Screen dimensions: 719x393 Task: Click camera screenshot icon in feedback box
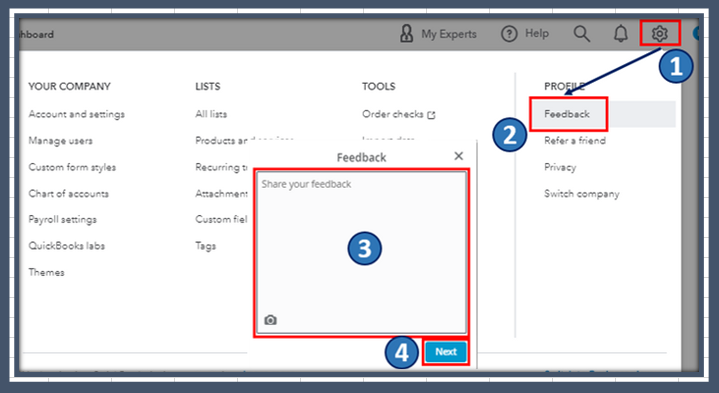pos(271,320)
